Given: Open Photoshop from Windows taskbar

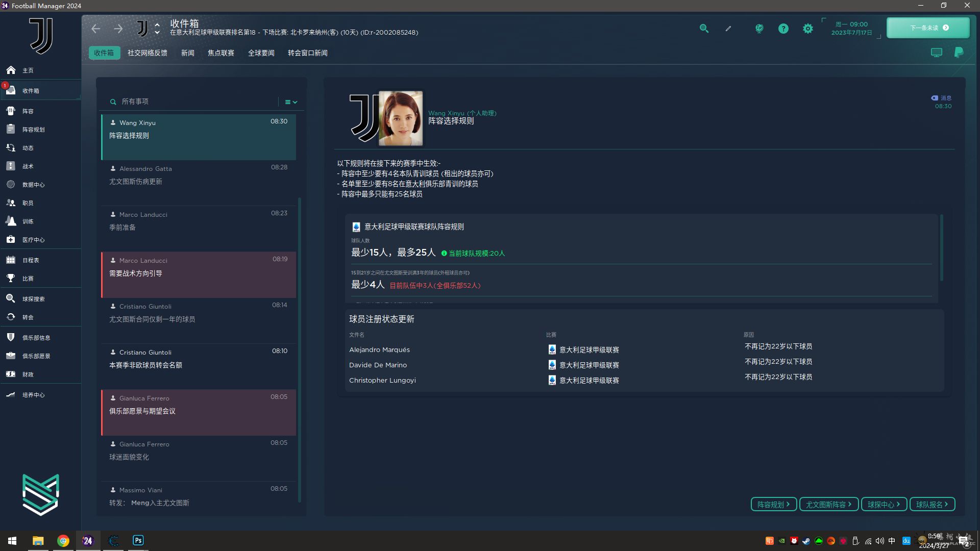Looking at the screenshot, I should [x=138, y=540].
